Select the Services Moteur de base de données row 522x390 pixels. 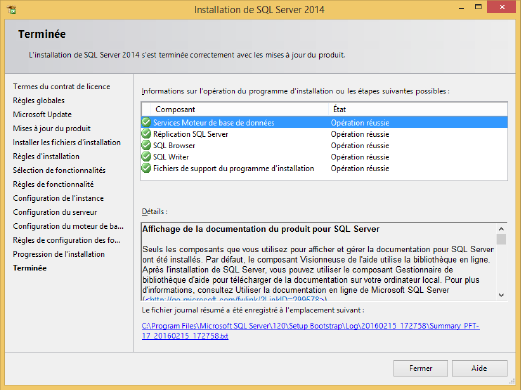(324, 122)
